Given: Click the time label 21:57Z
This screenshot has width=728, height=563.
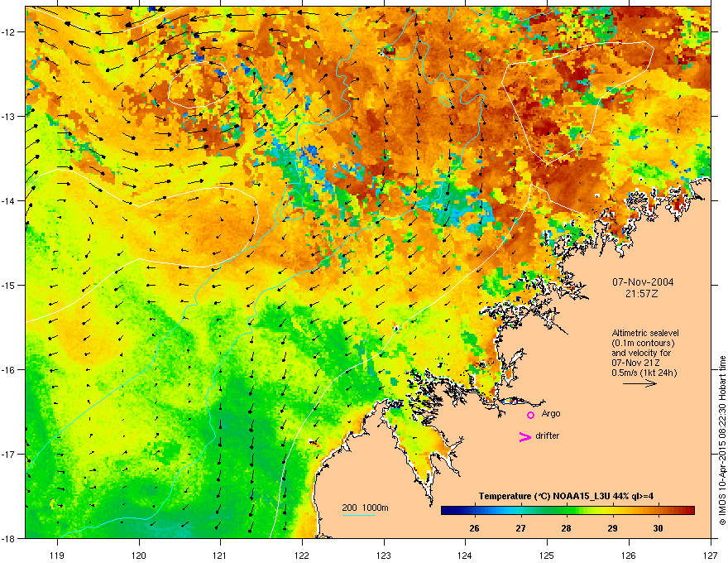Looking at the screenshot, I should [x=642, y=294].
